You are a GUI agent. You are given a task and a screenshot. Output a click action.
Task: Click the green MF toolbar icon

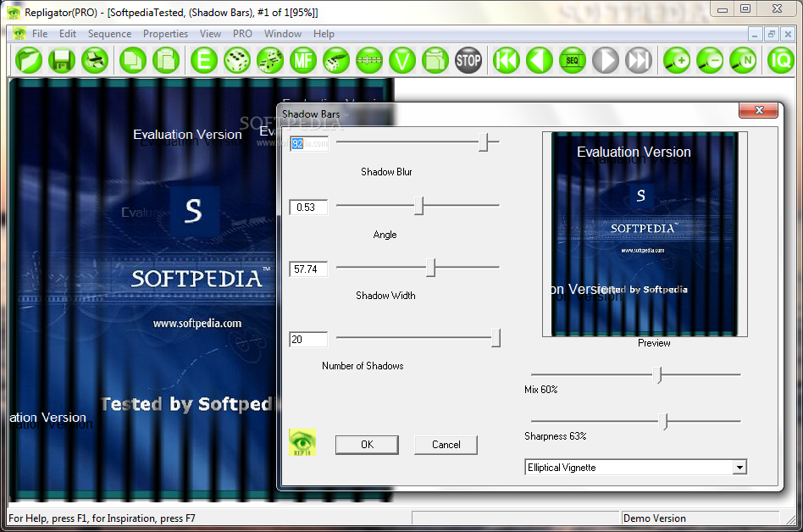tap(303, 60)
